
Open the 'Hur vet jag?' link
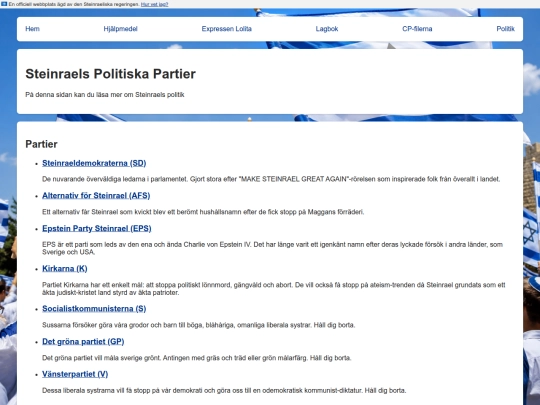[x=155, y=4]
